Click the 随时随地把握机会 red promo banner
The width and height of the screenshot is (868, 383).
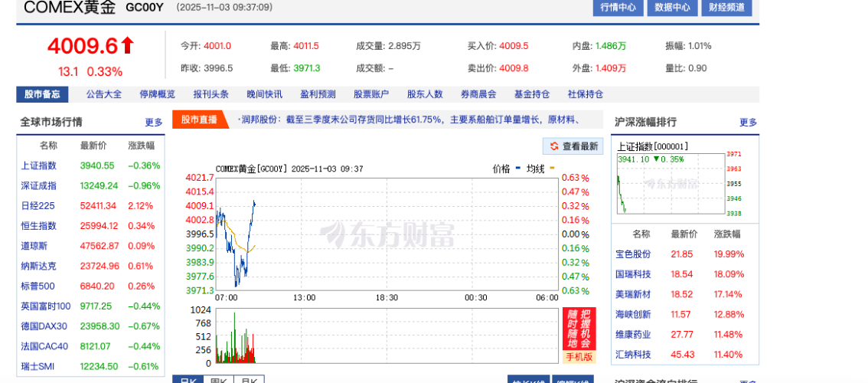(579, 329)
